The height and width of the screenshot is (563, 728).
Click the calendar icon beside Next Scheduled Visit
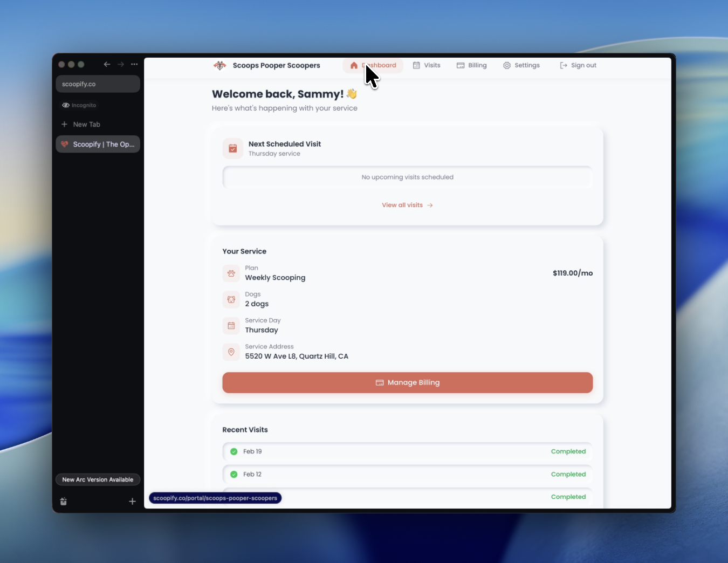pos(232,148)
